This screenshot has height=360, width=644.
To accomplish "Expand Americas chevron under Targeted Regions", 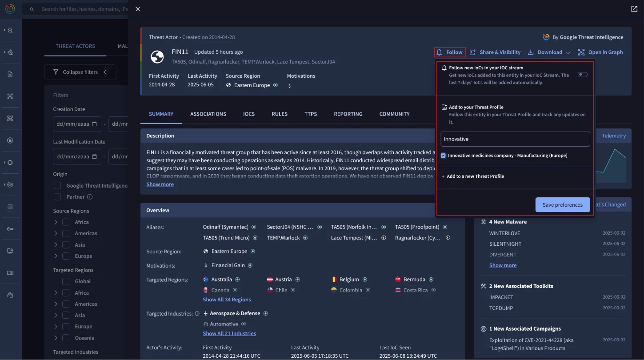I will pyautogui.click(x=56, y=304).
